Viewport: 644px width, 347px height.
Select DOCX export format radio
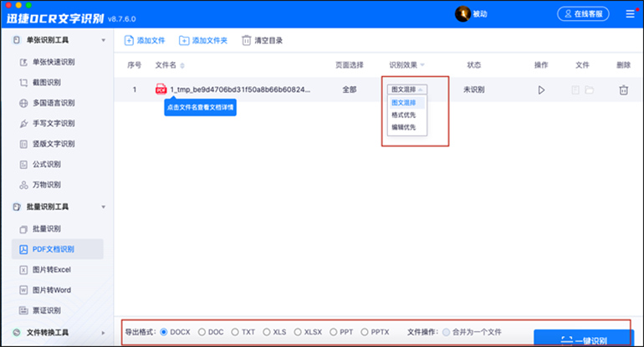(164, 332)
